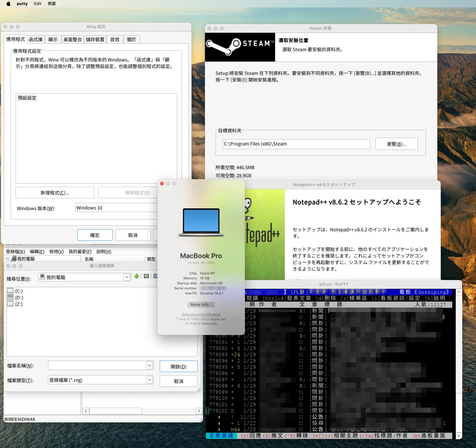Image resolution: width=476 pixels, height=448 pixels.
Task: Click the right scroll arrow in registry editor
Action: pos(199,411)
